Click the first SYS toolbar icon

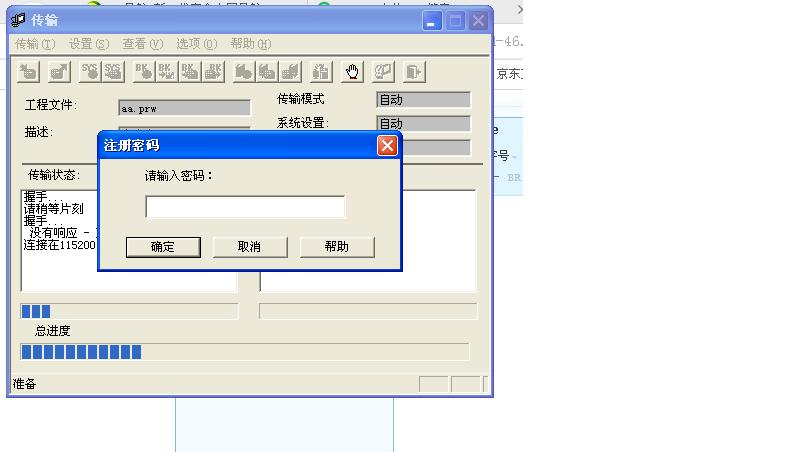click(x=90, y=71)
